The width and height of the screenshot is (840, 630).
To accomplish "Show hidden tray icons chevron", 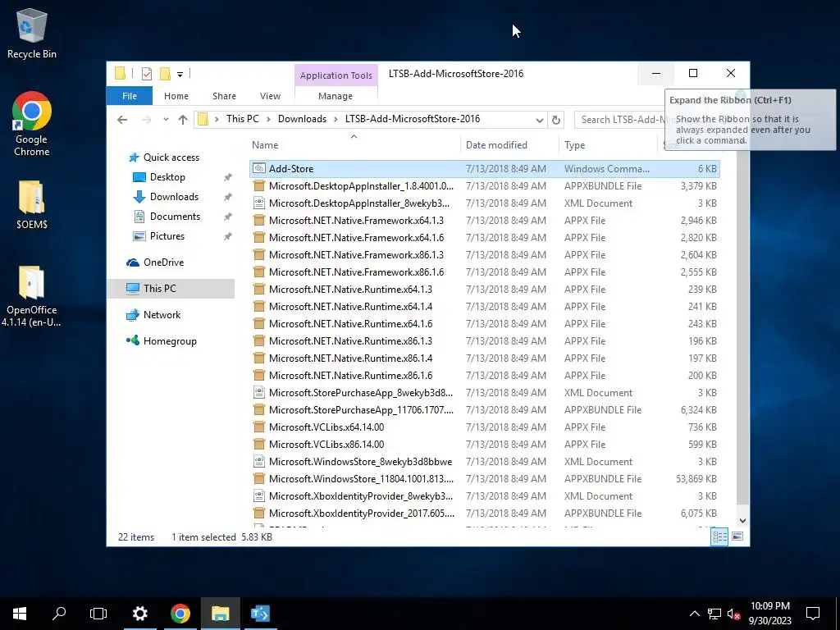I will (694, 614).
